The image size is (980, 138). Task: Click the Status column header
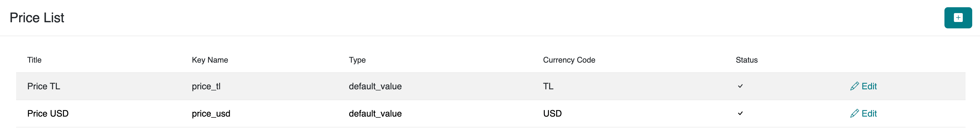(x=746, y=60)
